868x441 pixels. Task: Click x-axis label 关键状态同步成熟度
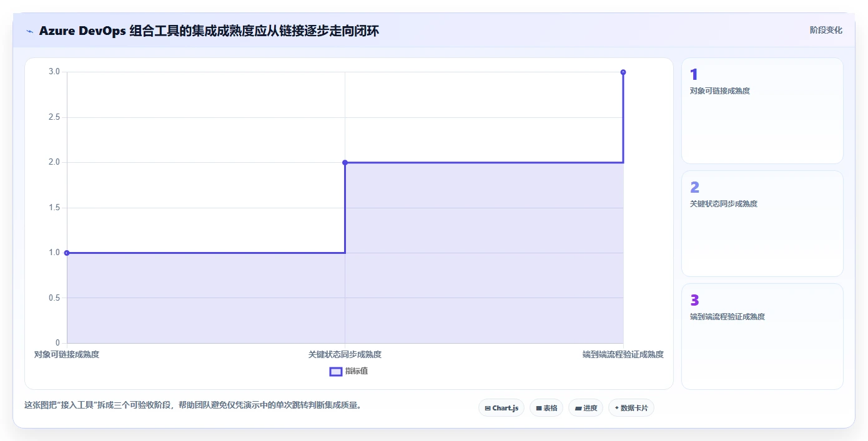(x=345, y=354)
